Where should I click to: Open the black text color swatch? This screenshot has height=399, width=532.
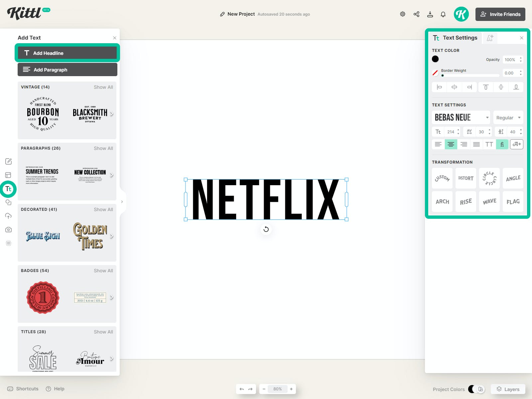435,59
